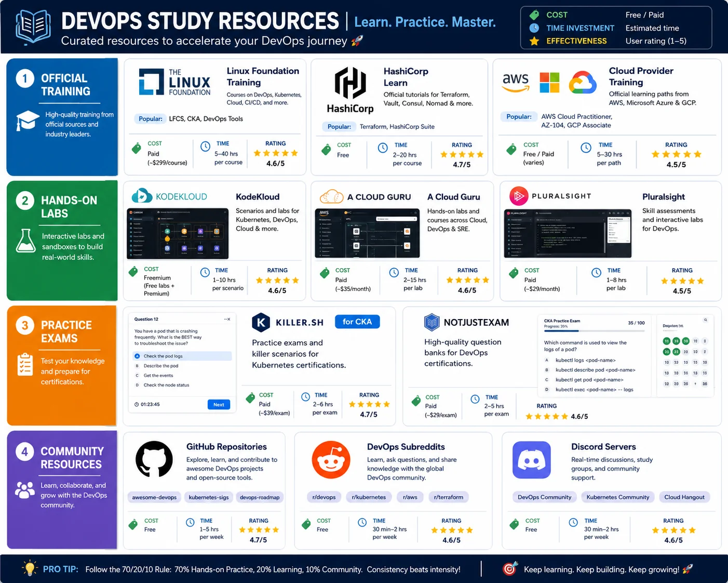Click the Discord logo
The height and width of the screenshot is (583, 728).
click(x=531, y=460)
